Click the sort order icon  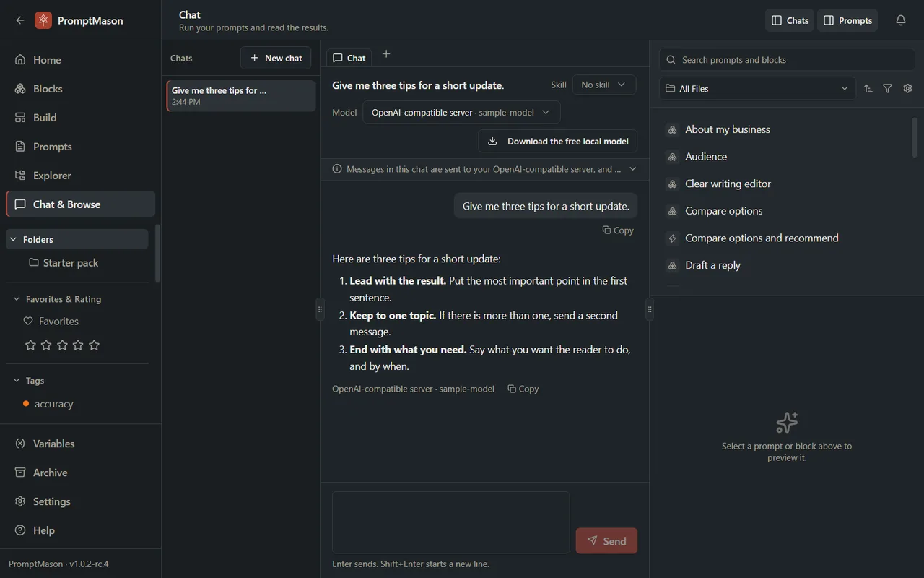coord(868,88)
